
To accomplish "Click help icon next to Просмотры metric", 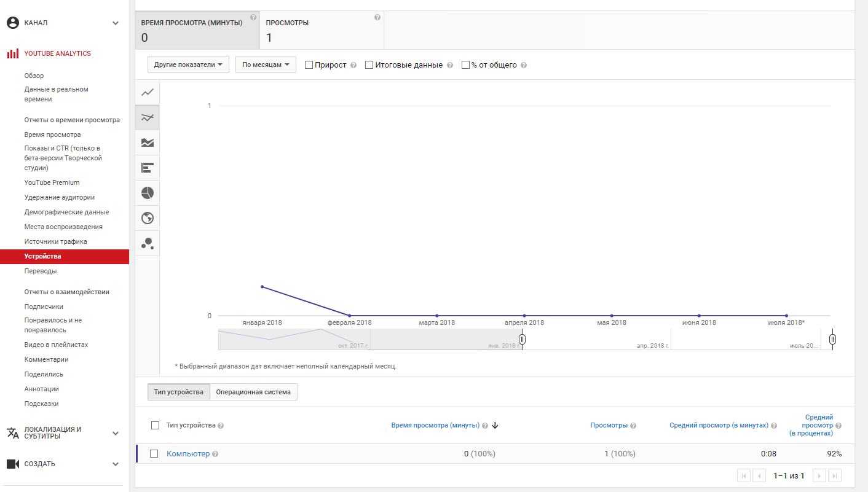I will point(377,18).
